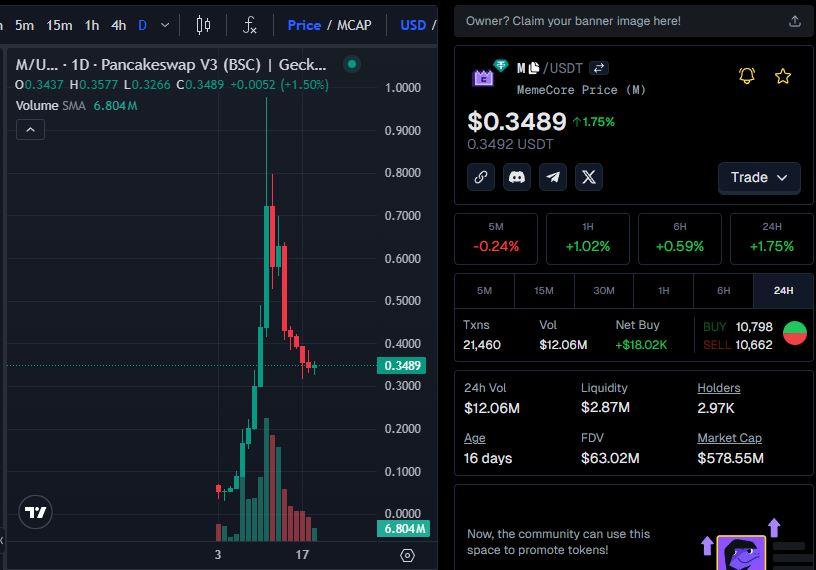This screenshot has width=816, height=570.
Task: Open the X (Twitter) profile link
Action: pyautogui.click(x=589, y=177)
